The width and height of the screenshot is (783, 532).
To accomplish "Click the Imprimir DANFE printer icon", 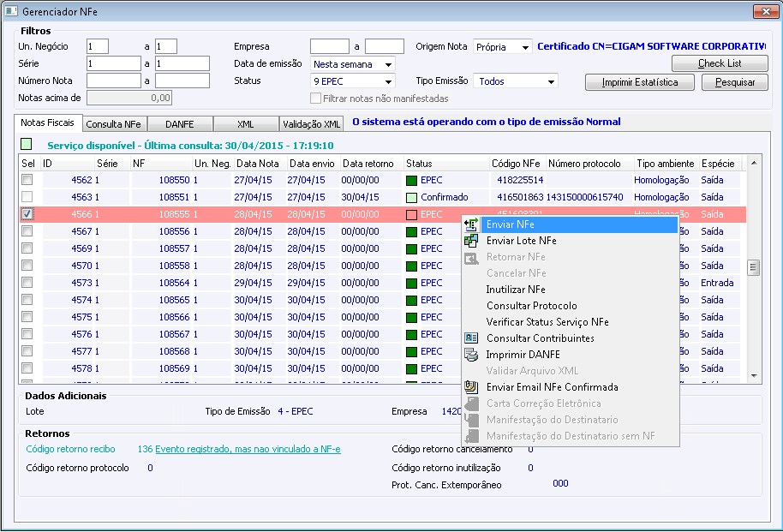I will coord(471,355).
